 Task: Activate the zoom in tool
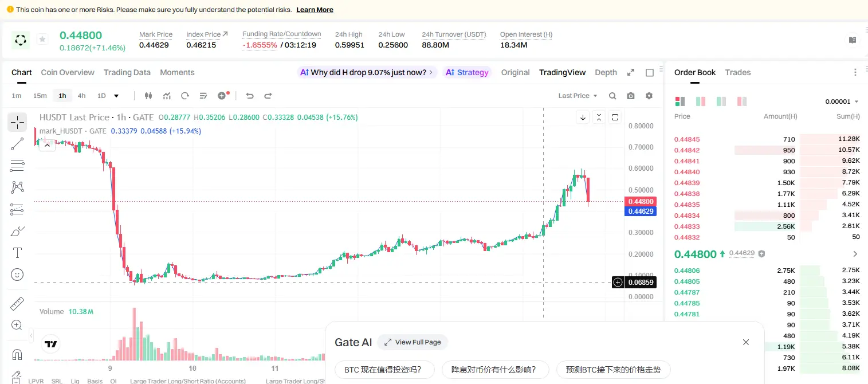pyautogui.click(x=17, y=325)
